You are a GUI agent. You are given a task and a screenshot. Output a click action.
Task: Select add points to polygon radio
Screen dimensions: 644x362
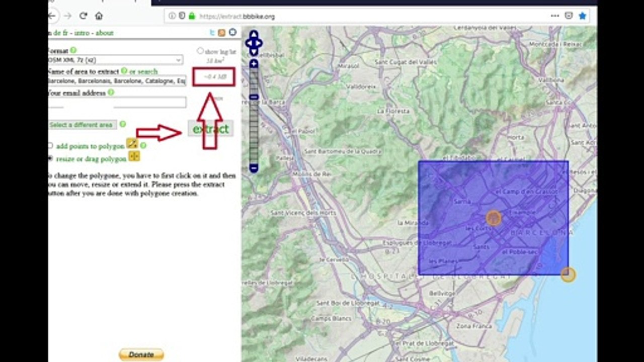tap(50, 146)
